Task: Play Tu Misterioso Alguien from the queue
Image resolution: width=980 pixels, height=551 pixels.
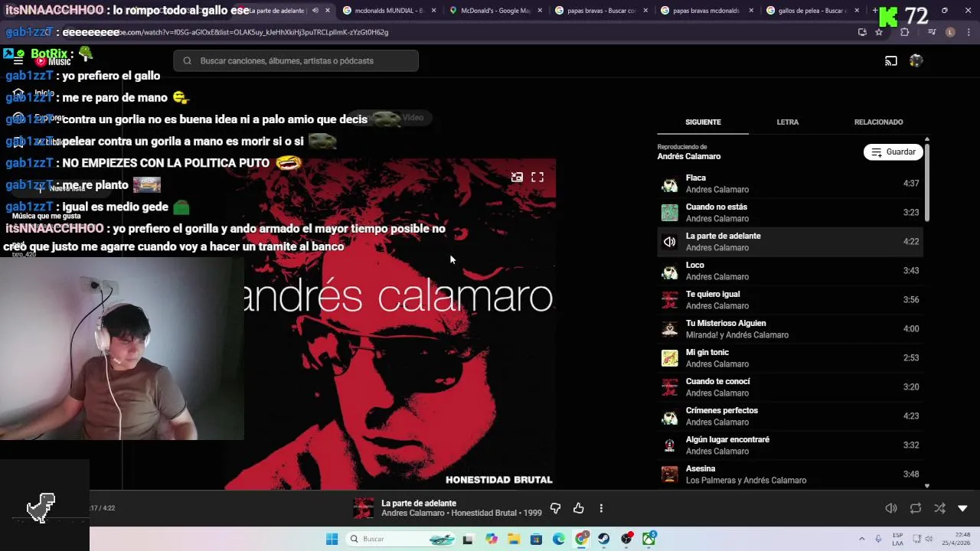Action: [789, 329]
